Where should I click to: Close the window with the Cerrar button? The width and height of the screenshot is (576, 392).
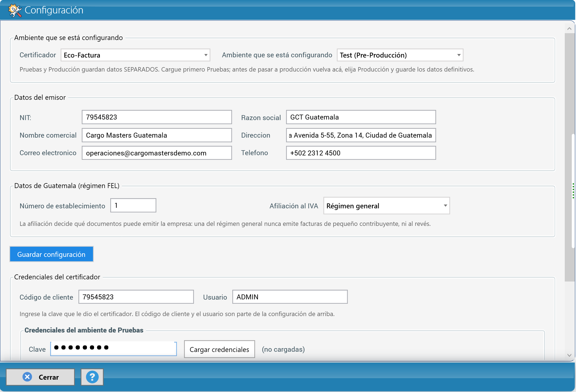(40, 377)
